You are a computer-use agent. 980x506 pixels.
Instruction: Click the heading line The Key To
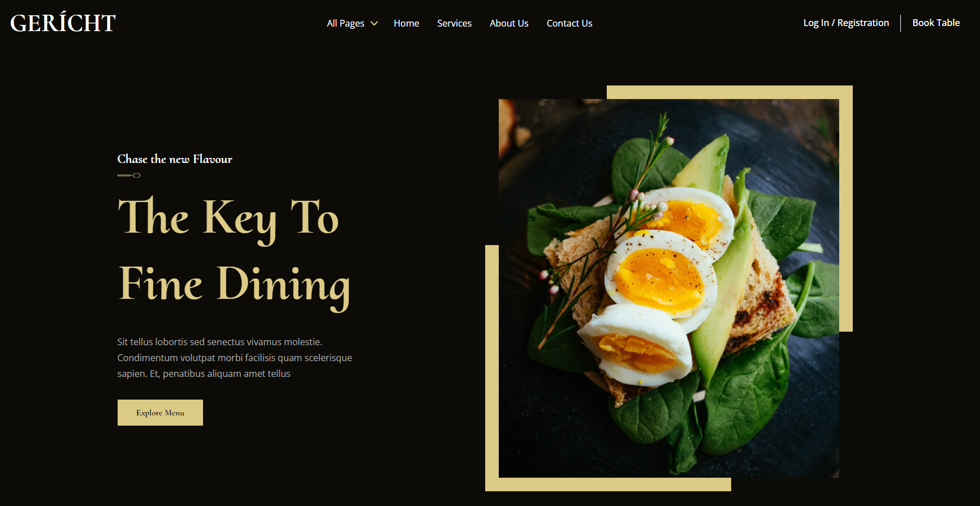point(228,218)
